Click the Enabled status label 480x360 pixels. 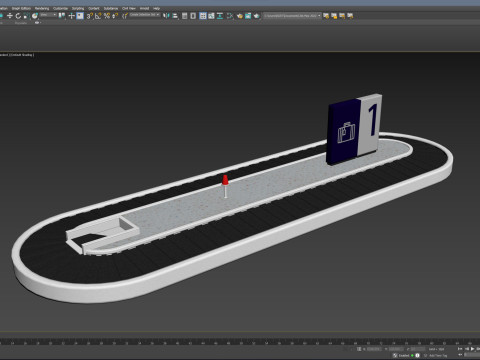[404, 356]
